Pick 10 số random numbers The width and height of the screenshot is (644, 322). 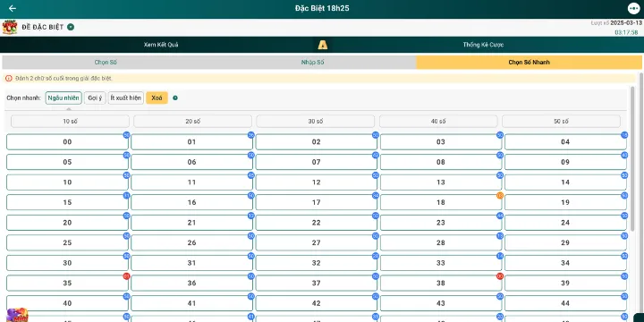click(70, 121)
